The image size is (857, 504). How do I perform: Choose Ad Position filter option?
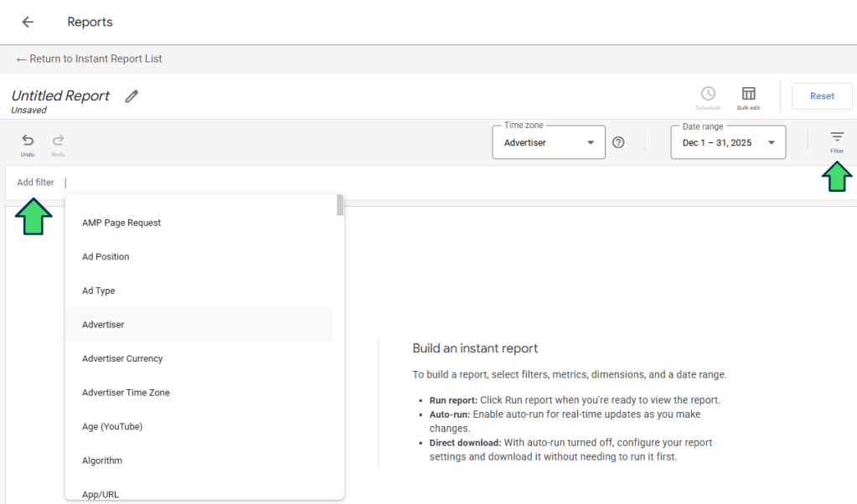pyautogui.click(x=106, y=256)
